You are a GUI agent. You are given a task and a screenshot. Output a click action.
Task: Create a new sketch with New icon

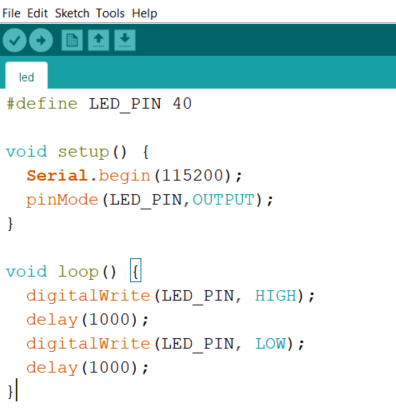(72, 40)
